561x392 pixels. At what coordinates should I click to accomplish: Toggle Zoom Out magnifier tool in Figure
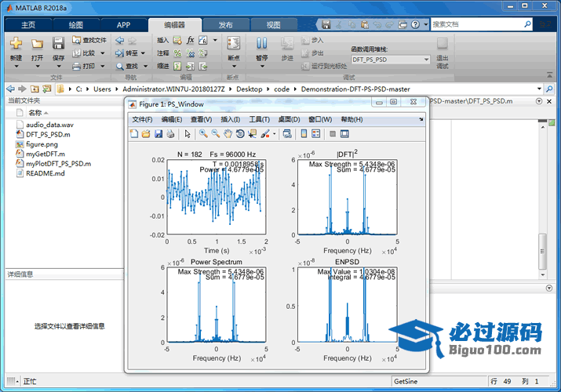coord(216,134)
